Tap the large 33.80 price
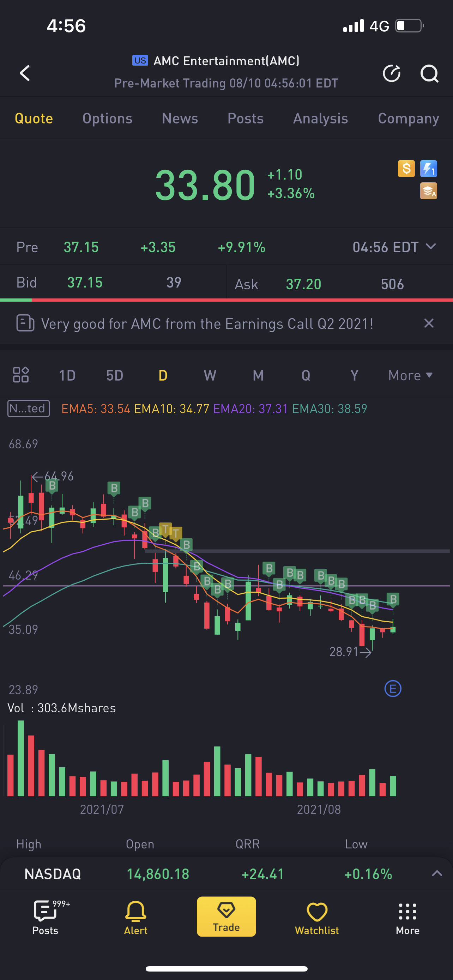The height and width of the screenshot is (980, 453). (205, 185)
